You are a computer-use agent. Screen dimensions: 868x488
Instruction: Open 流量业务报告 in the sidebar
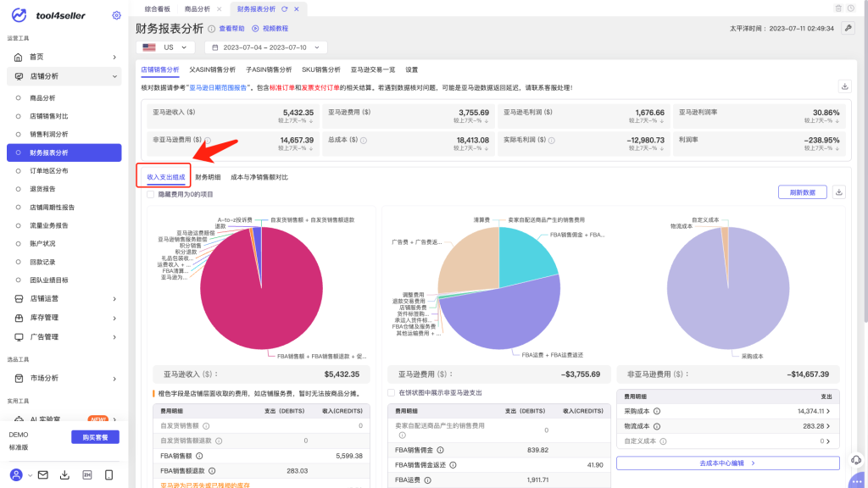coord(49,225)
